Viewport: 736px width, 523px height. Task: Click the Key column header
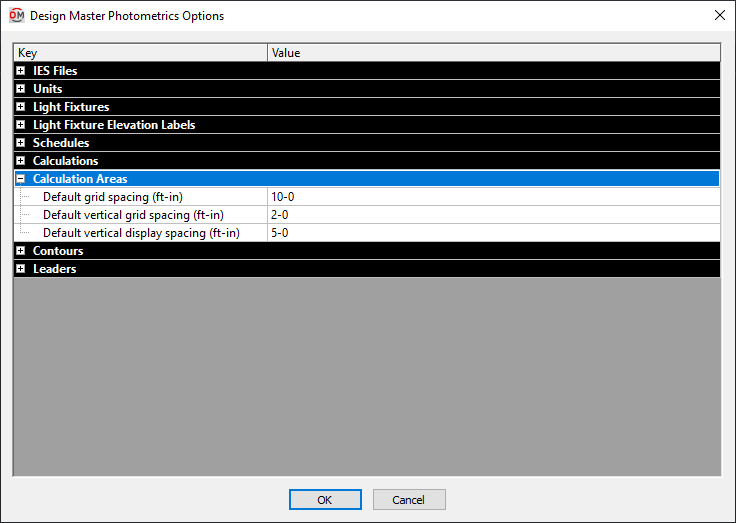click(140, 53)
